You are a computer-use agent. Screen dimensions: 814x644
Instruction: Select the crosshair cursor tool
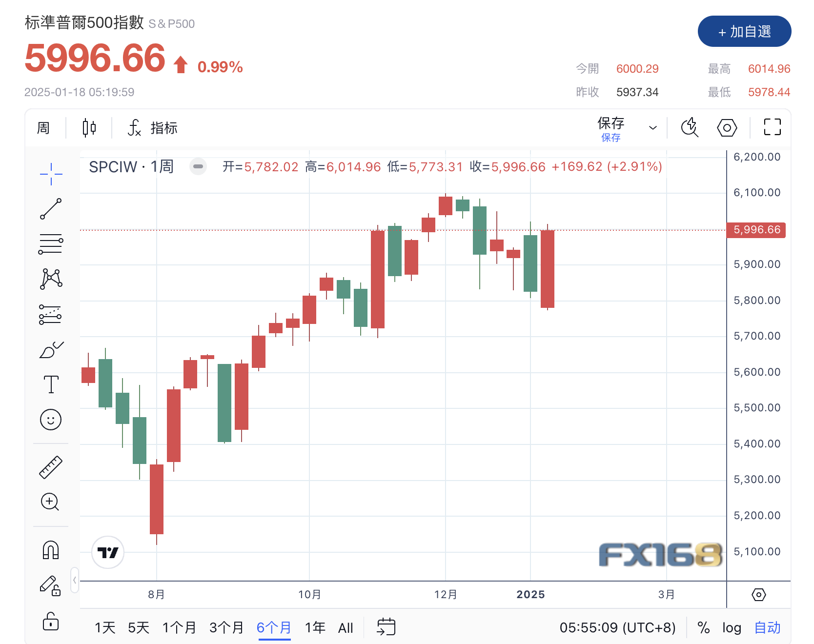(x=51, y=174)
